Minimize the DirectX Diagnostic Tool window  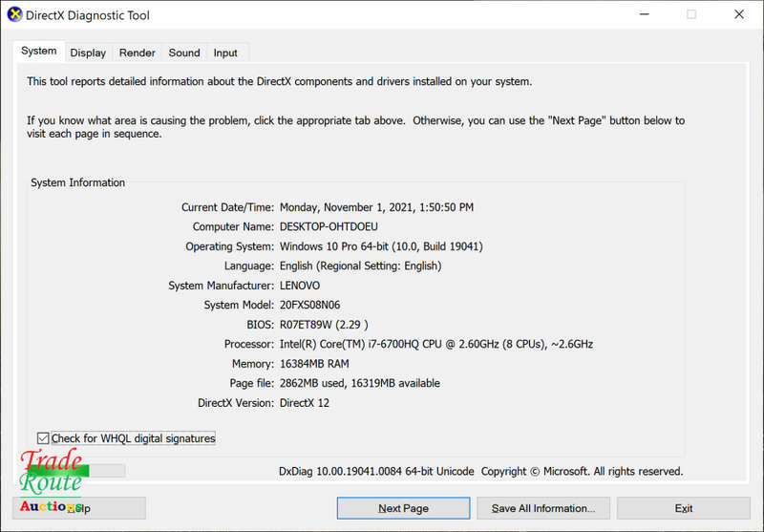[x=644, y=14]
